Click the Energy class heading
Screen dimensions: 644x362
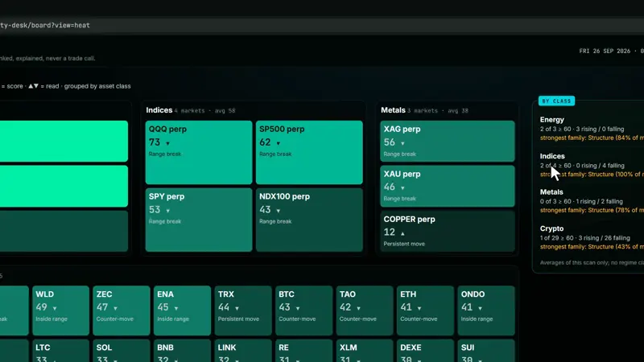552,120
